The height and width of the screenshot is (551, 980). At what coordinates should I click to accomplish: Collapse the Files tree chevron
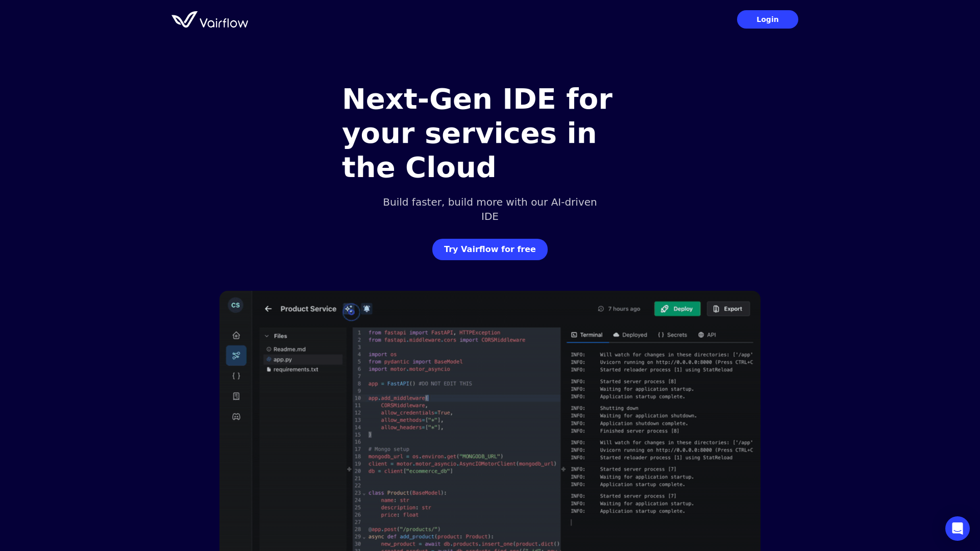pos(266,336)
